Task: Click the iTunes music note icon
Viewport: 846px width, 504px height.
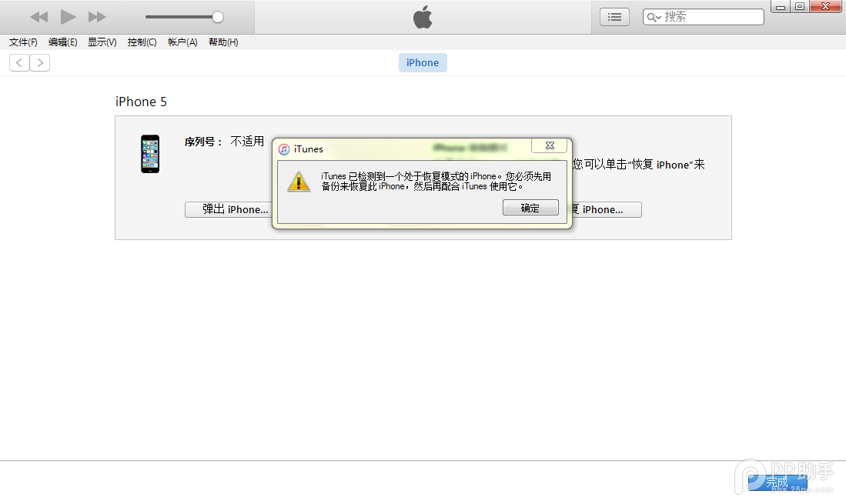Action: [284, 149]
